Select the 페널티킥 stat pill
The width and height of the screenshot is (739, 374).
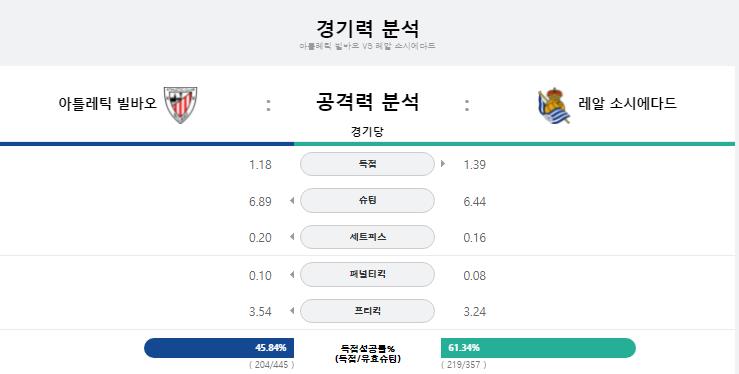coord(367,274)
